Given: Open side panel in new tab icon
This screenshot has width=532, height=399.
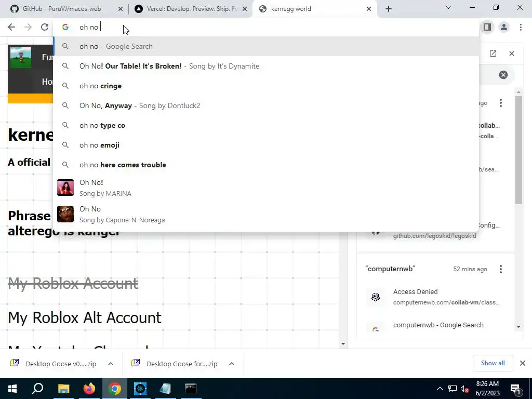Looking at the screenshot, I should 493,54.
